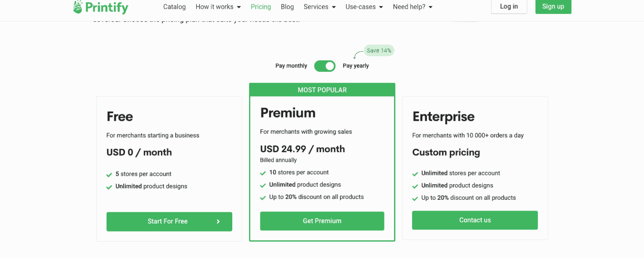Click Contact us on the Enterprise plan
Screen dimensions: 644x258
click(x=475, y=220)
